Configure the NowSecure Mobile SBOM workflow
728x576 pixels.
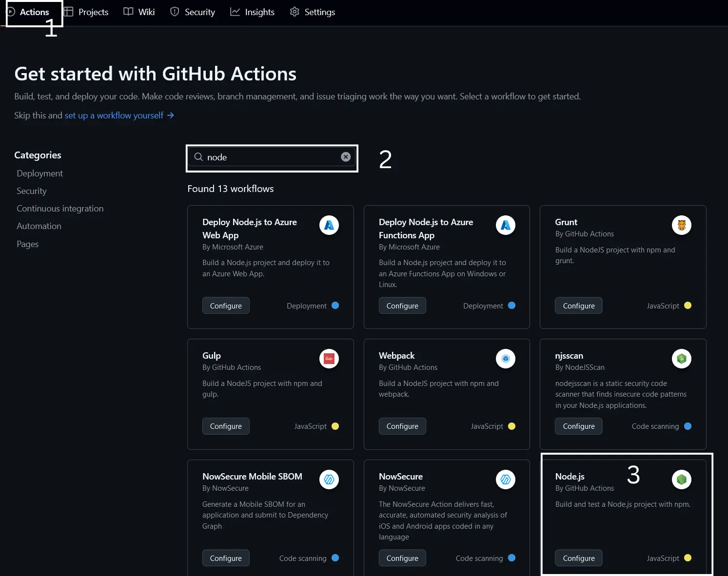(x=226, y=558)
